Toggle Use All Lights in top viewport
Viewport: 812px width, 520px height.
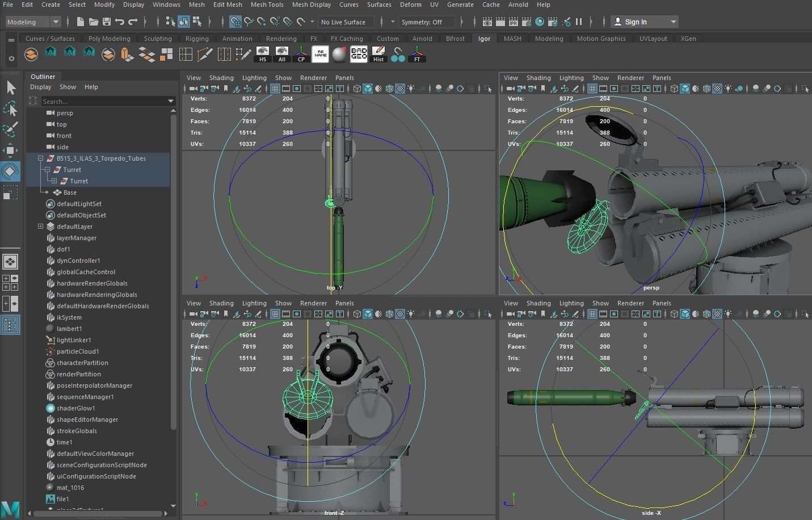[411, 89]
